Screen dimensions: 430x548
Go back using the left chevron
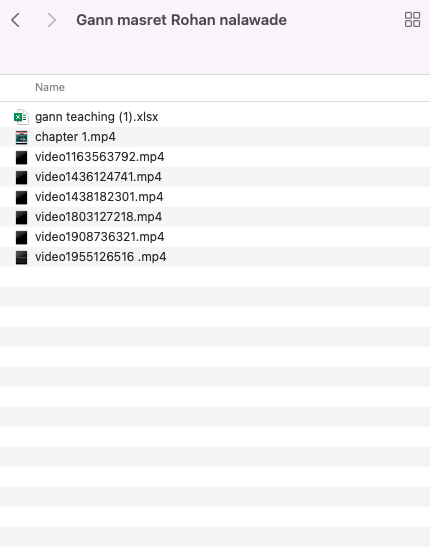coord(15,20)
